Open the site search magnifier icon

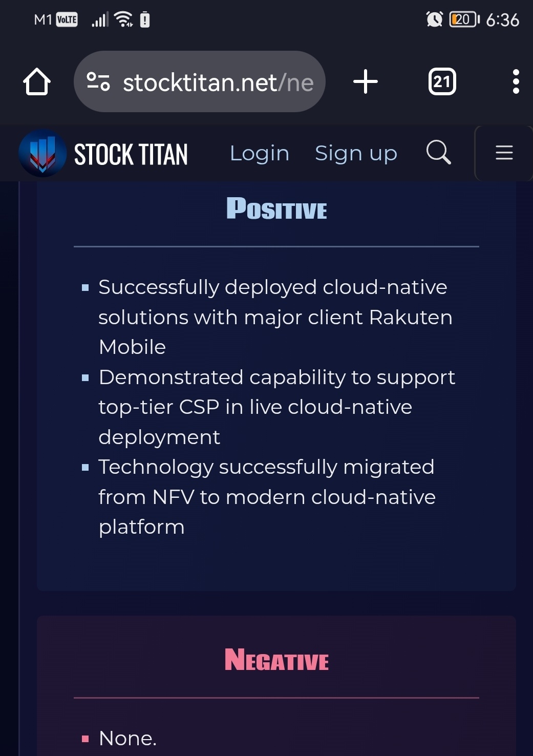tap(439, 152)
